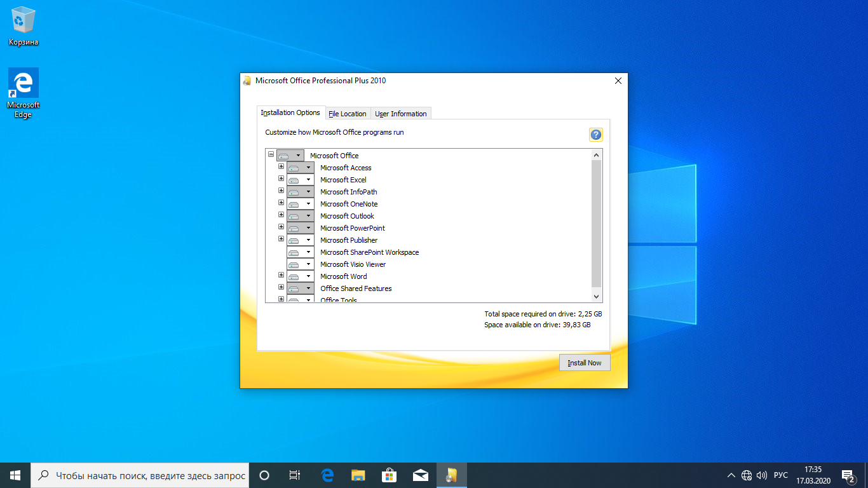Expand the Microsoft Access node
Screen dimensions: 868x488
[x=281, y=166]
